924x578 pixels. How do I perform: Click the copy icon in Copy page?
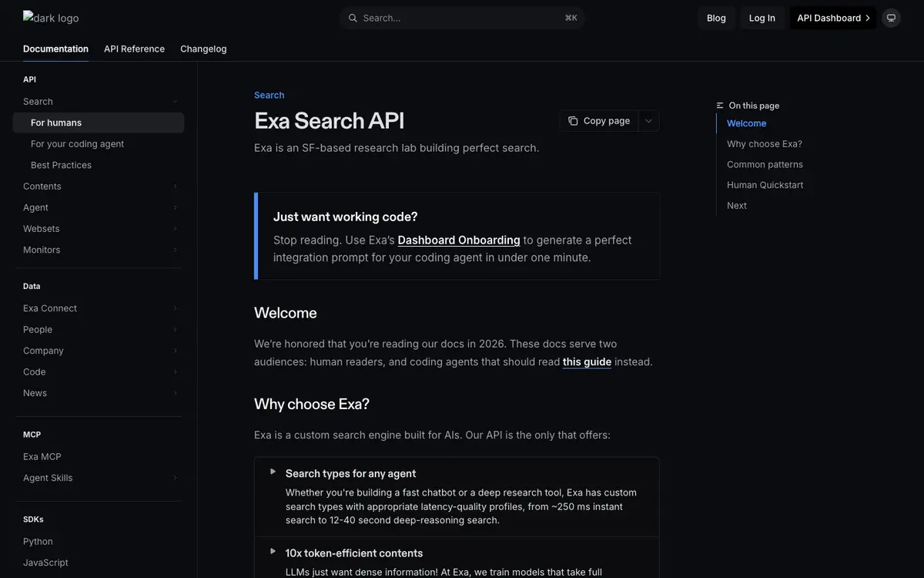[x=573, y=121]
